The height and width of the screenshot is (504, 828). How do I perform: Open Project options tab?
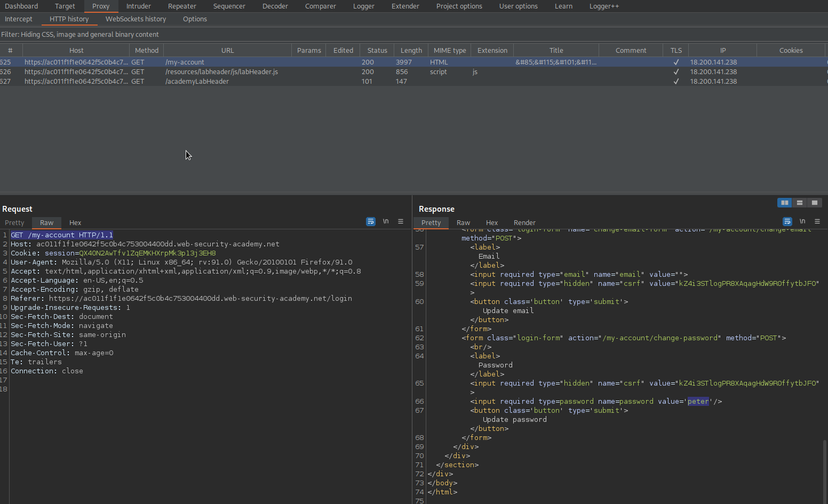click(x=459, y=6)
